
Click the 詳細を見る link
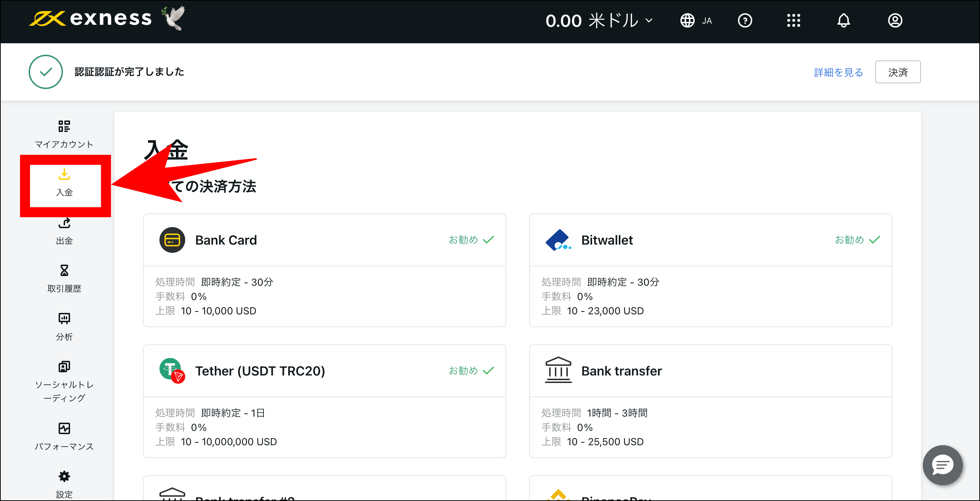838,72
